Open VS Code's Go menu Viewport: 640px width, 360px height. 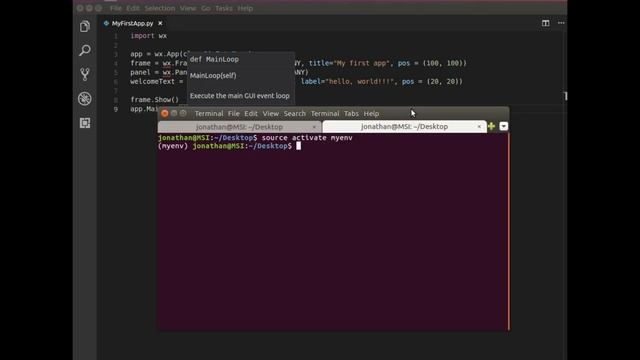[205, 8]
